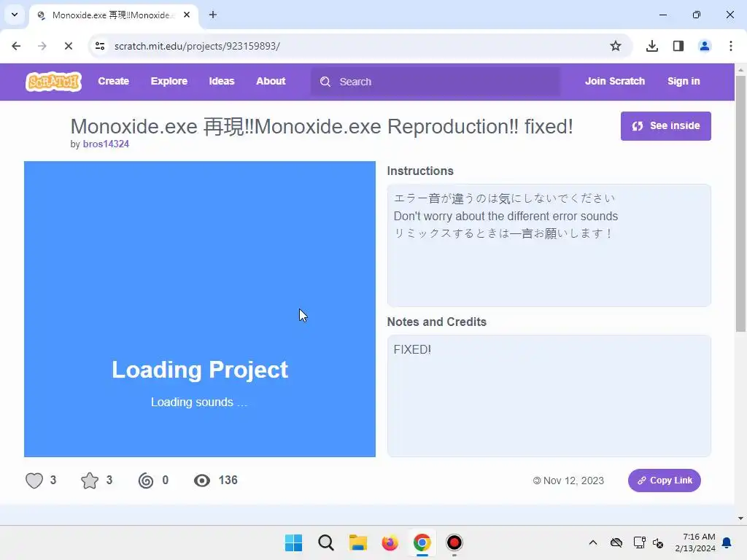Click network status tray icon
747x560 pixels.
[x=639, y=542]
